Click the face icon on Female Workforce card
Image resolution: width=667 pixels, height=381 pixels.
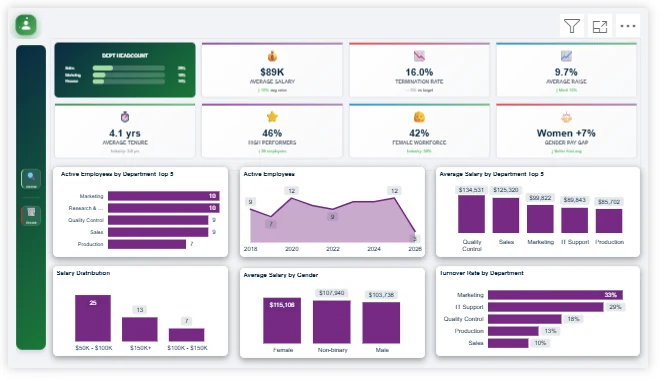coord(419,117)
